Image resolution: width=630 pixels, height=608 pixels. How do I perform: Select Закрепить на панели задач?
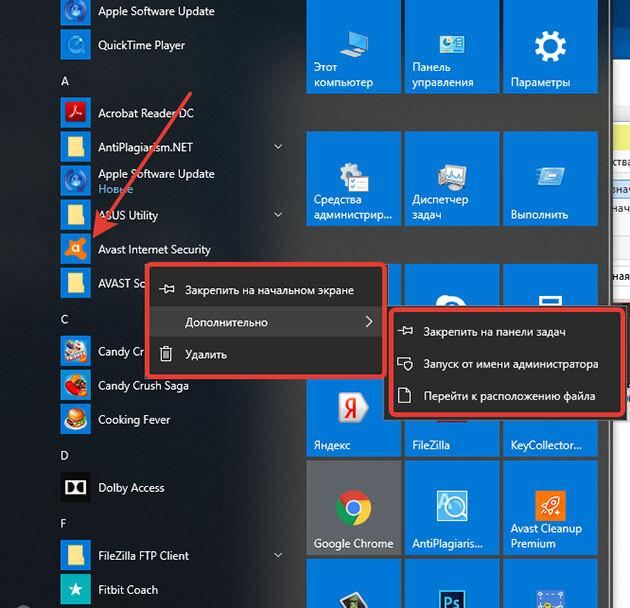pyautogui.click(x=507, y=332)
